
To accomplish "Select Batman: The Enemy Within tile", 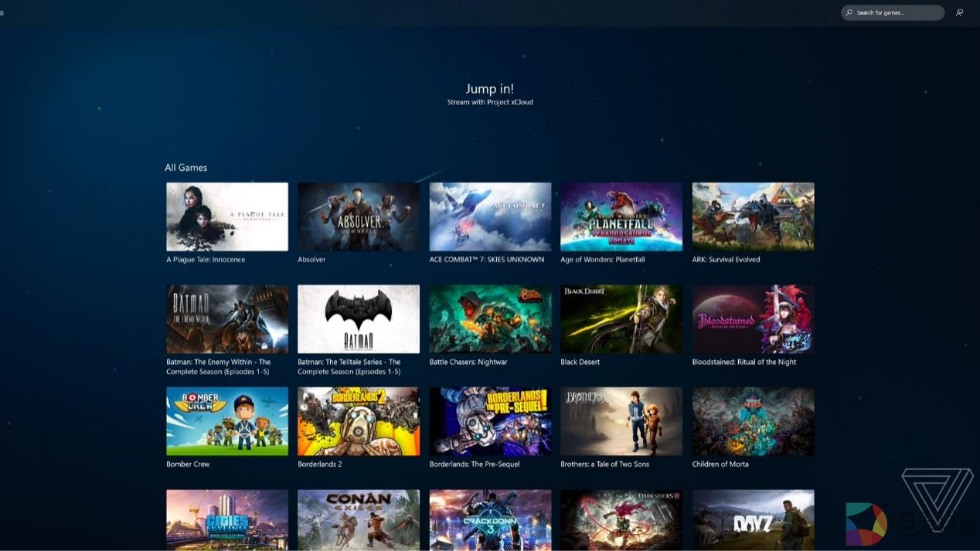I will [227, 318].
